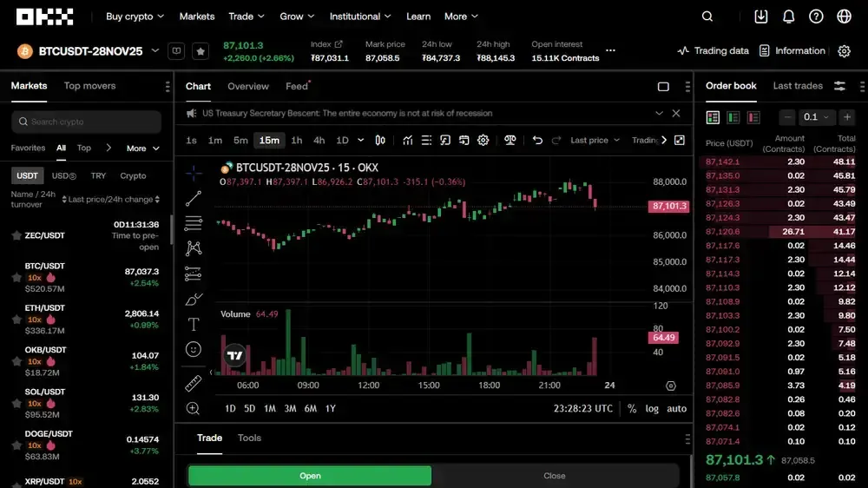Switch to the Last trades tab
Screen dimensions: 868x488
(x=798, y=86)
